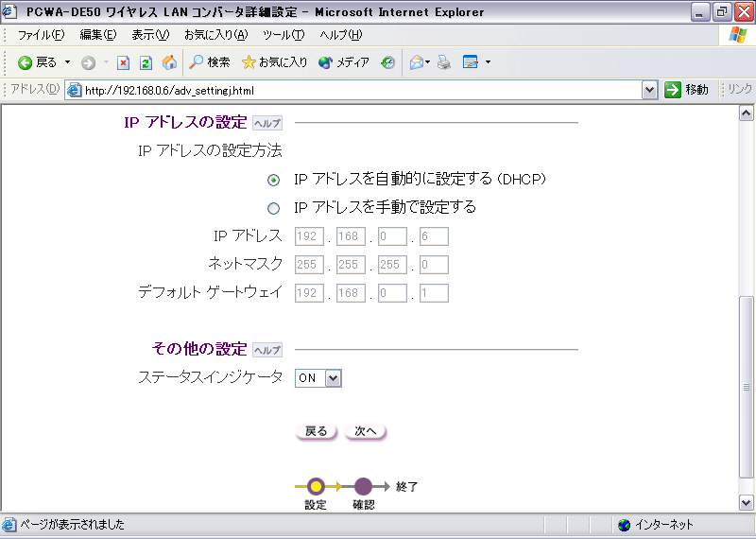Click the scrollbar up arrow

coord(746,113)
